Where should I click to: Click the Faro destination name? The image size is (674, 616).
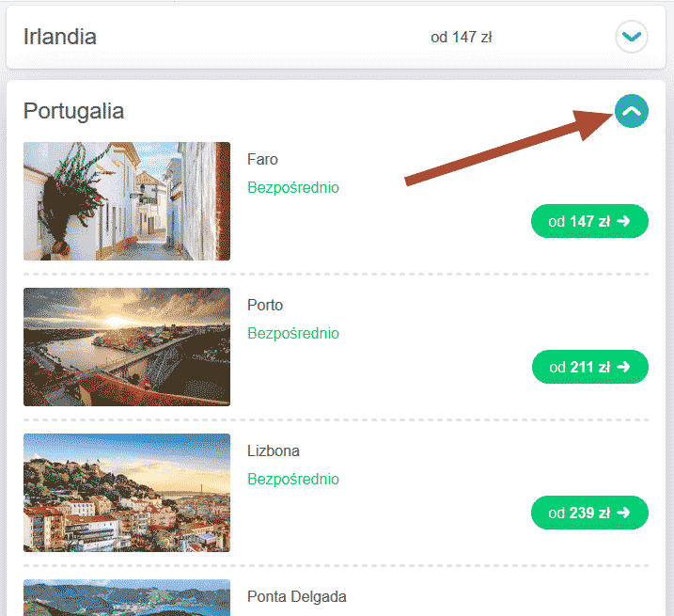click(x=262, y=160)
